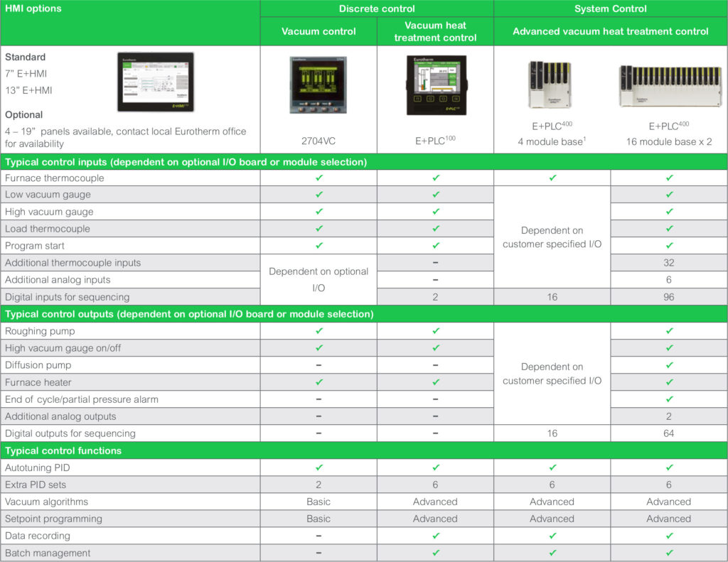Click Furnace heater checkmark under E+PLC100
728x562 pixels.
pyautogui.click(x=436, y=382)
